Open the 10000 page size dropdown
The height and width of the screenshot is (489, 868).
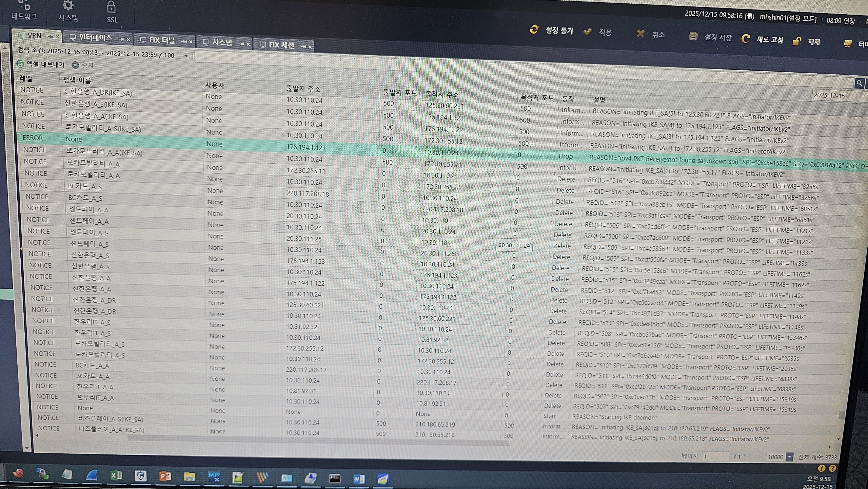click(x=789, y=457)
